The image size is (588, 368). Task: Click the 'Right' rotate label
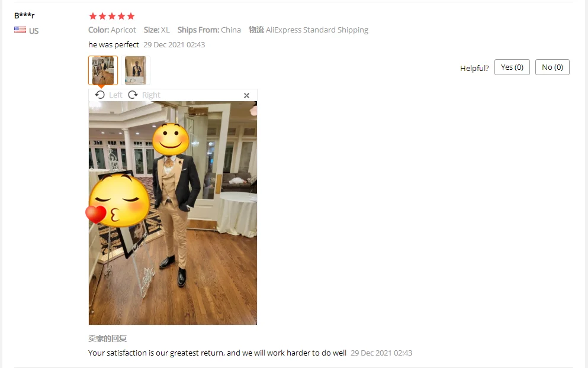[151, 95]
